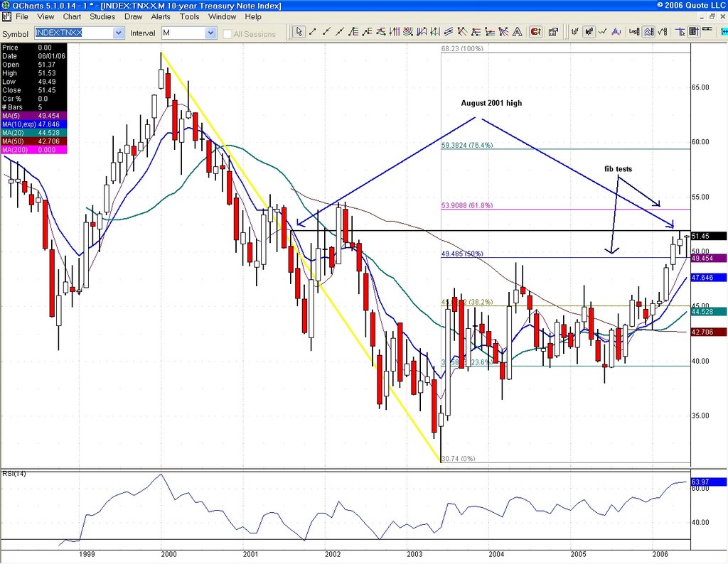This screenshot has height=564, width=728.
Task: Switch to line chart style
Action: (603, 32)
